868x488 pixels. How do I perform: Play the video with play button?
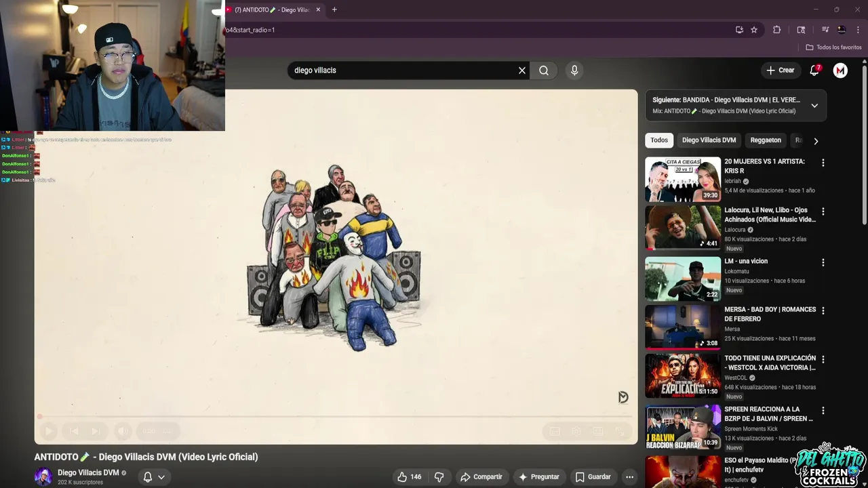[x=49, y=431]
